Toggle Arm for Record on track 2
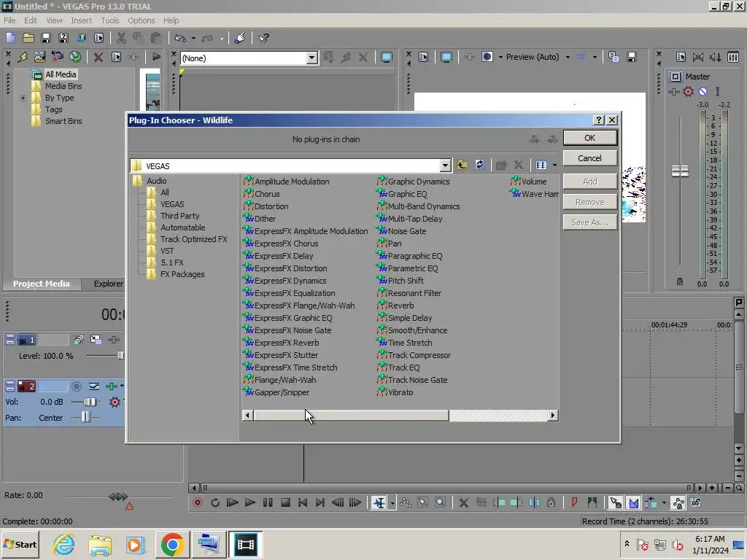The width and height of the screenshot is (747, 560). (x=76, y=386)
